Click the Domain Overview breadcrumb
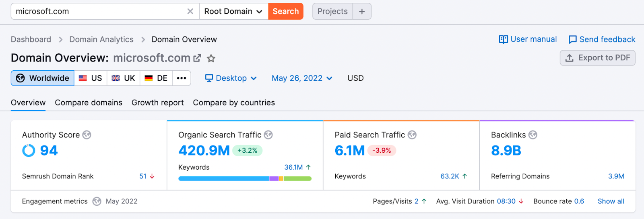The image size is (644, 219). click(184, 39)
